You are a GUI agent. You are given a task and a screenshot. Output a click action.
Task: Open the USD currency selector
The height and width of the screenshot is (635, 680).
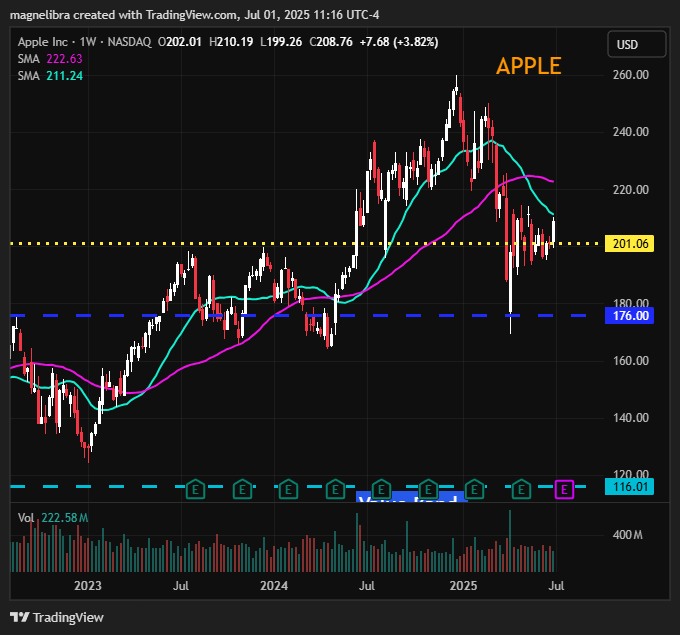click(637, 44)
